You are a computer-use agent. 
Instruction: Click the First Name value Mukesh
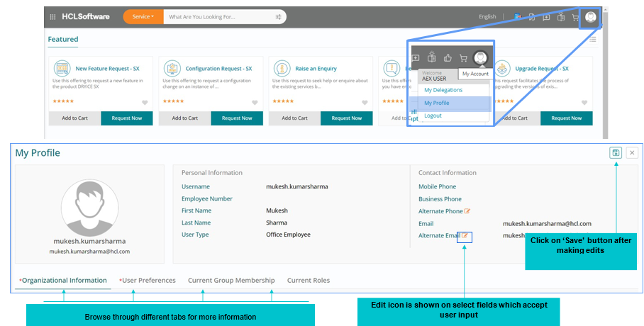(277, 210)
